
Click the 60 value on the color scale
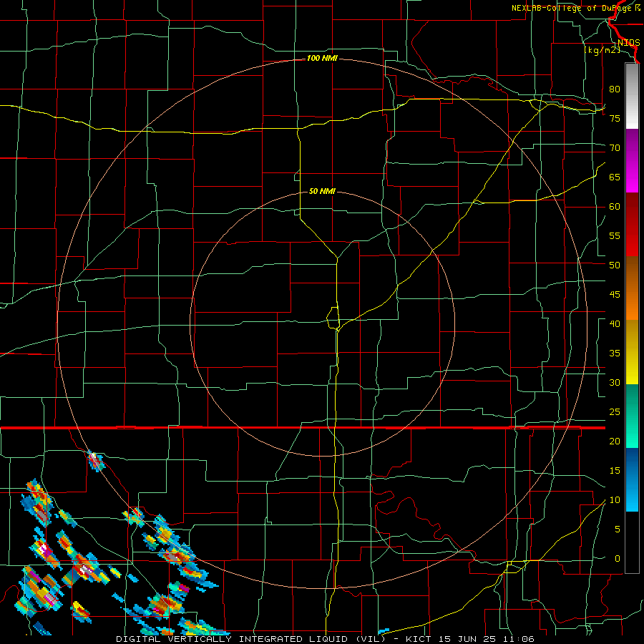615,207
